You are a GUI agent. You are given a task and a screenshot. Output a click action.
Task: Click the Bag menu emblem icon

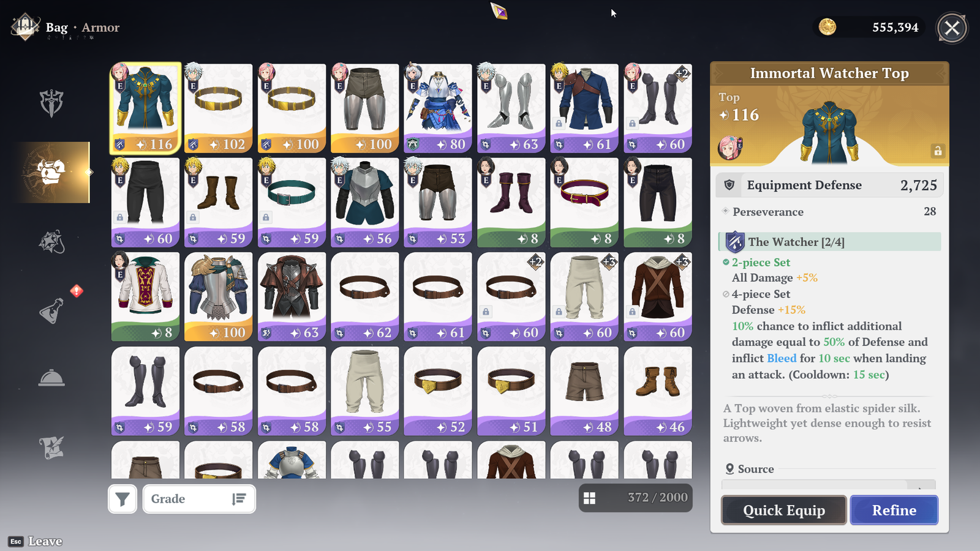pos(25,27)
